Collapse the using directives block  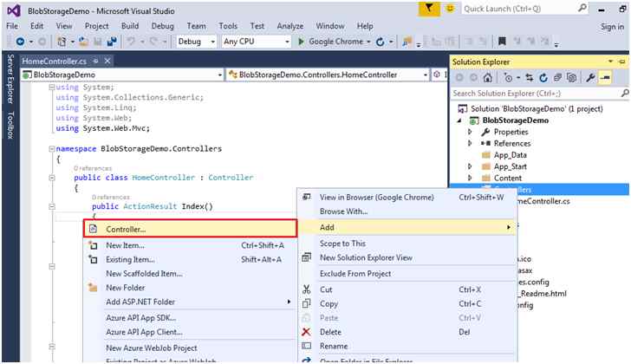point(51,88)
